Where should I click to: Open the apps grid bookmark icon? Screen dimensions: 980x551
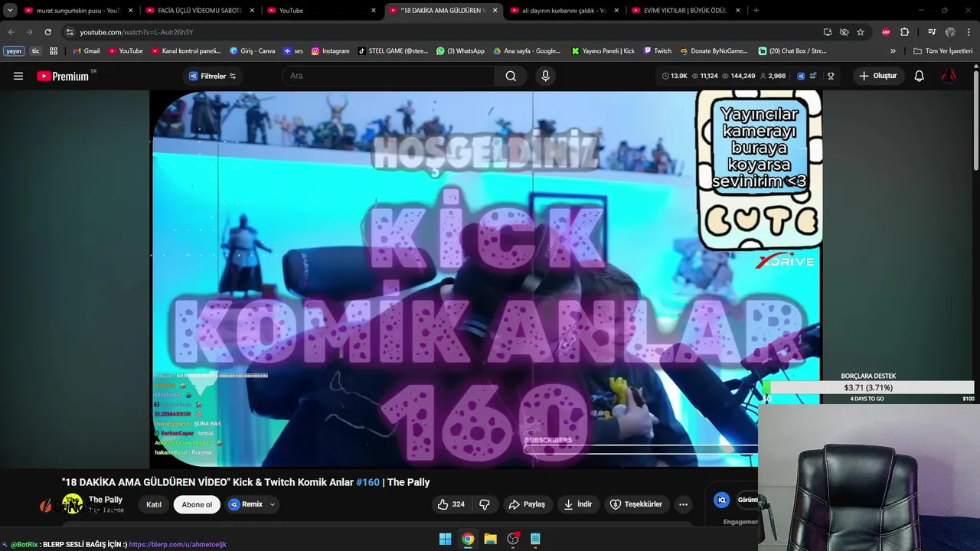tap(54, 51)
